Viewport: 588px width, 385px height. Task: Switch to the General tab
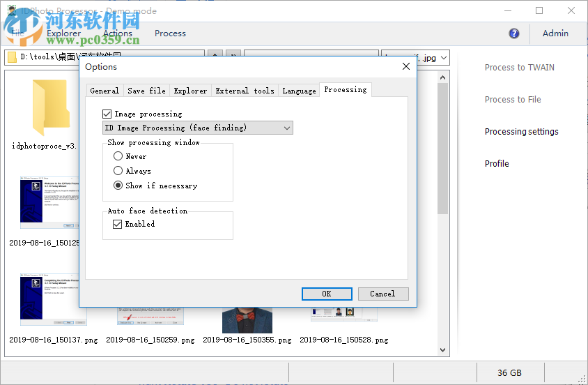[x=105, y=91]
